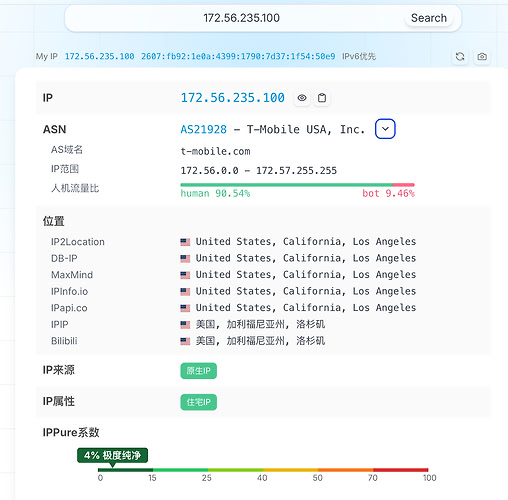508x500 pixels.
Task: Click the '人机流量比' label
Action: tap(75, 188)
